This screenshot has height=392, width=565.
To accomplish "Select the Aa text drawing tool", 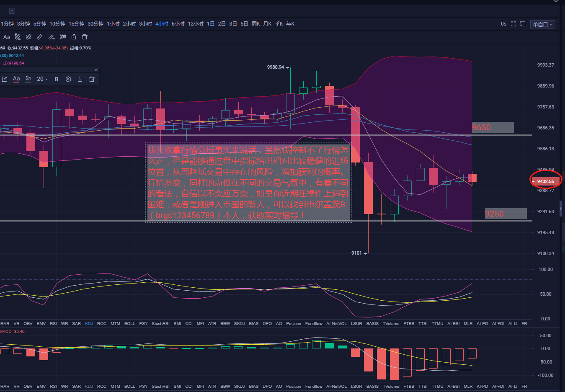I will click(x=7, y=37).
